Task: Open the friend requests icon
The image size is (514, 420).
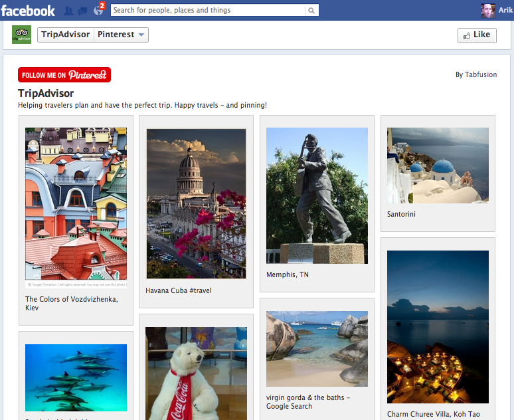Action: (x=68, y=11)
